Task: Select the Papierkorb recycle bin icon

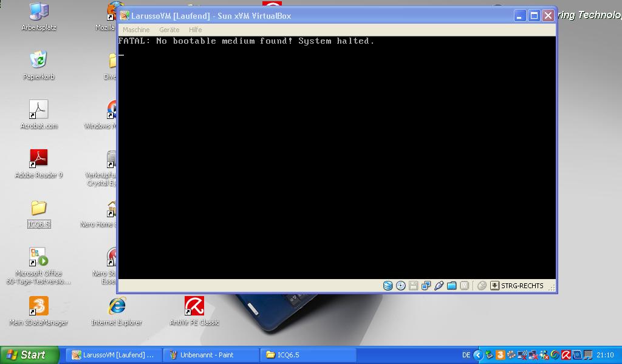Action: tap(39, 66)
